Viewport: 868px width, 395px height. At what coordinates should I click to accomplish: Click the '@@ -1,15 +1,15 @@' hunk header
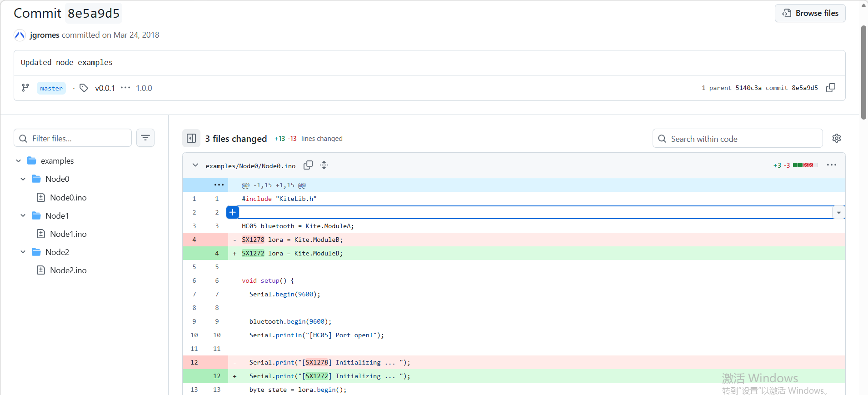point(274,185)
